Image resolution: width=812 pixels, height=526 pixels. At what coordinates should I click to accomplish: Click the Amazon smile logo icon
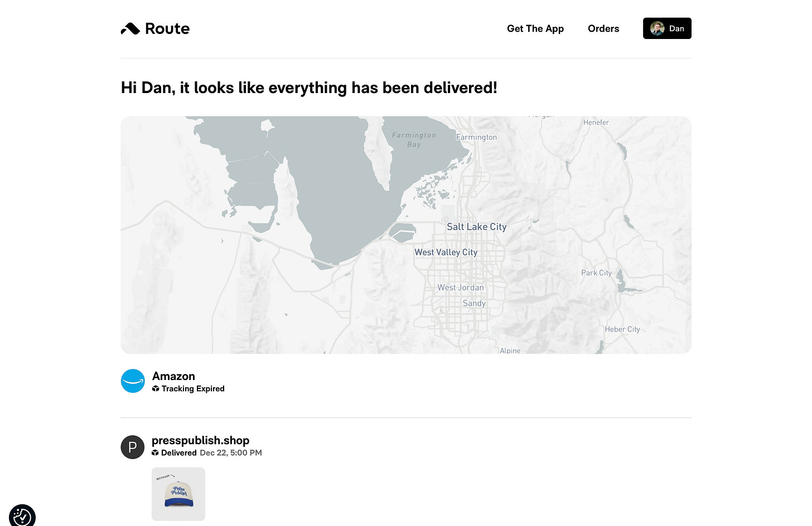133,381
